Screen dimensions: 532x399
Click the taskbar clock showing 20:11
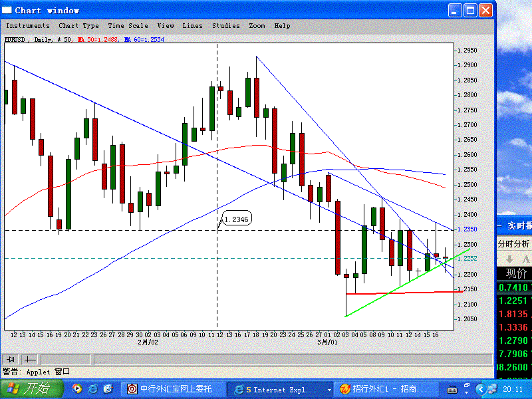click(512, 389)
